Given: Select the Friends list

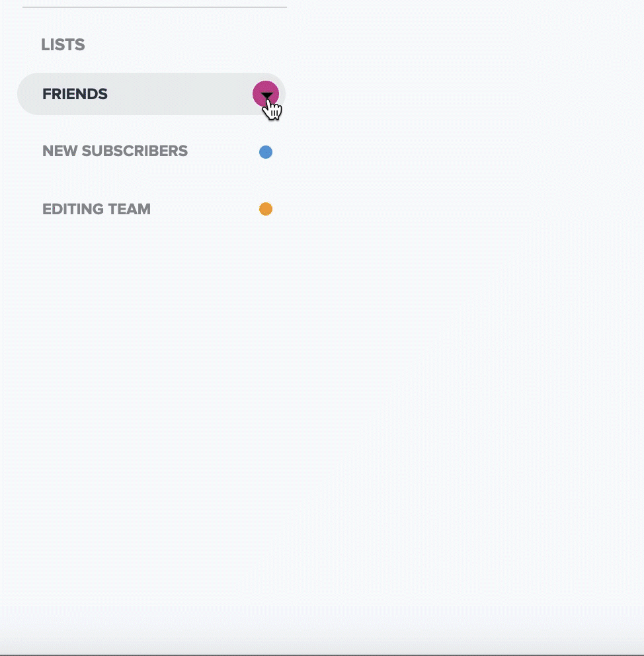Looking at the screenshot, I should click(x=75, y=94).
